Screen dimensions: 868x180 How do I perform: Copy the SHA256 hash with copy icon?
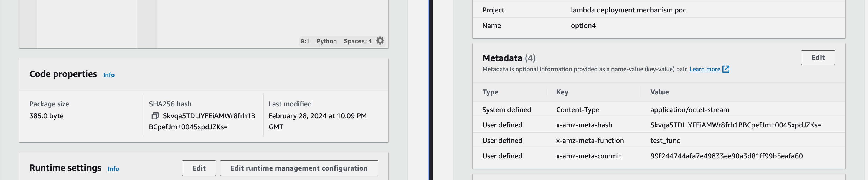tap(155, 116)
